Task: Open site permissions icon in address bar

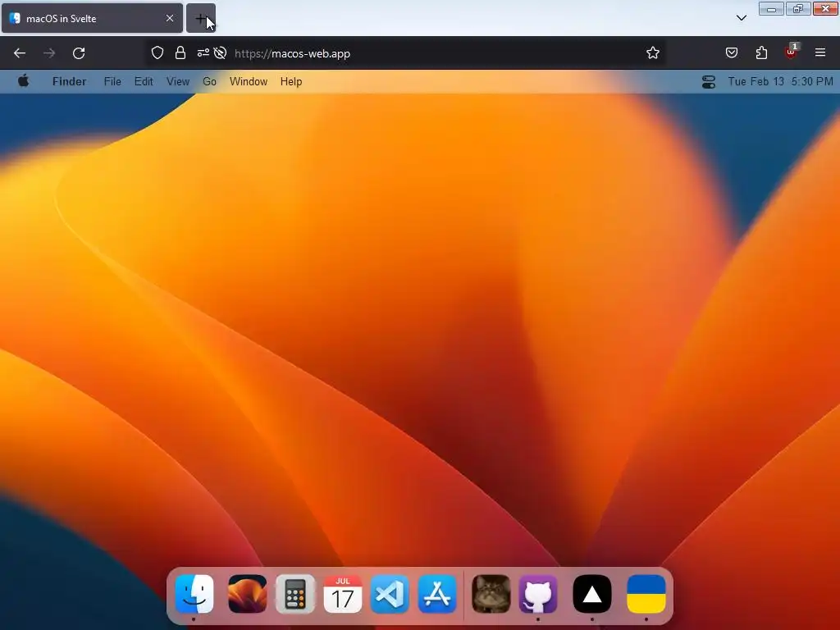Action: pos(203,52)
